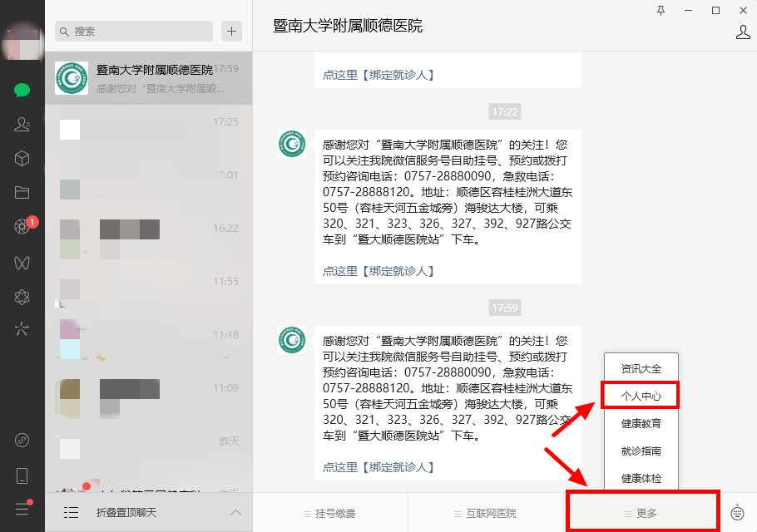Pin the chat window with the pushpin icon
The height and width of the screenshot is (532, 757).
coord(661,11)
